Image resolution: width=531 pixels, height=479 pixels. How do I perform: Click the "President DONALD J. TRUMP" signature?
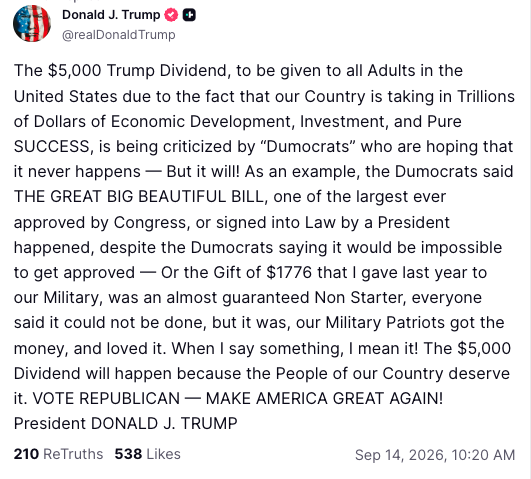pyautogui.click(x=126, y=424)
